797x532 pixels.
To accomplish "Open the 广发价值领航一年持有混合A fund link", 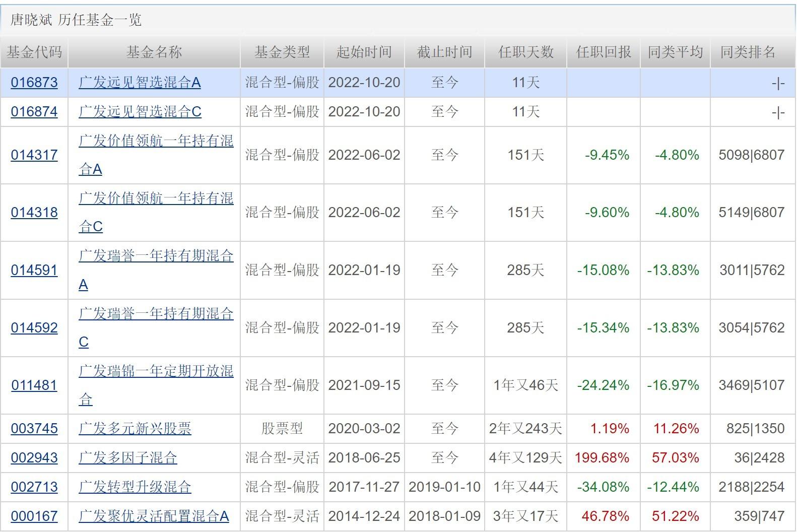I will pos(156,155).
